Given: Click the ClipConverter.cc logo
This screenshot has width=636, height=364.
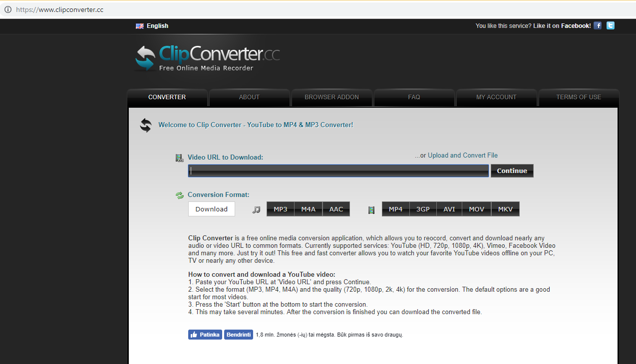Looking at the screenshot, I should 207,58.
